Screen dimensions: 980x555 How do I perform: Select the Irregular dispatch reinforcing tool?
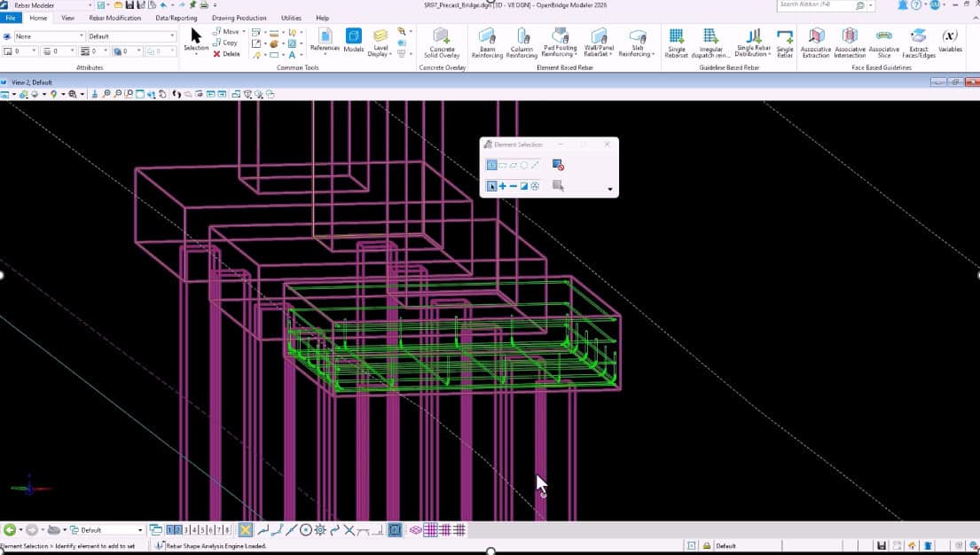710,43
